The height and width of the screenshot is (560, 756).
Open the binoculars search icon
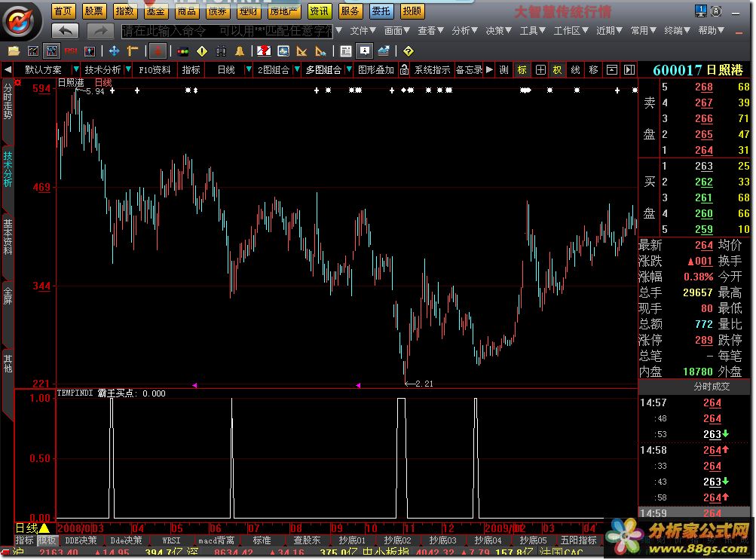221,50
